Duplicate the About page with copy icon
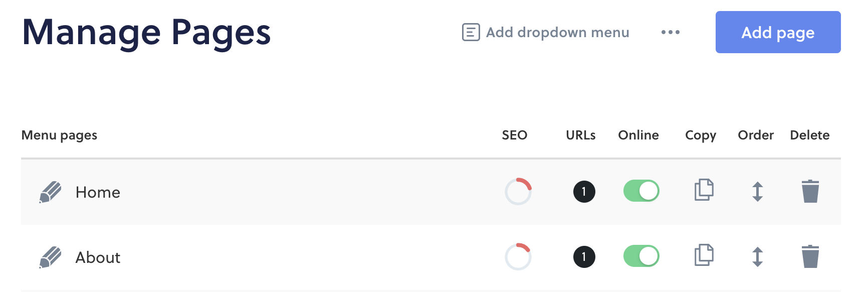868x292 pixels. click(x=704, y=255)
